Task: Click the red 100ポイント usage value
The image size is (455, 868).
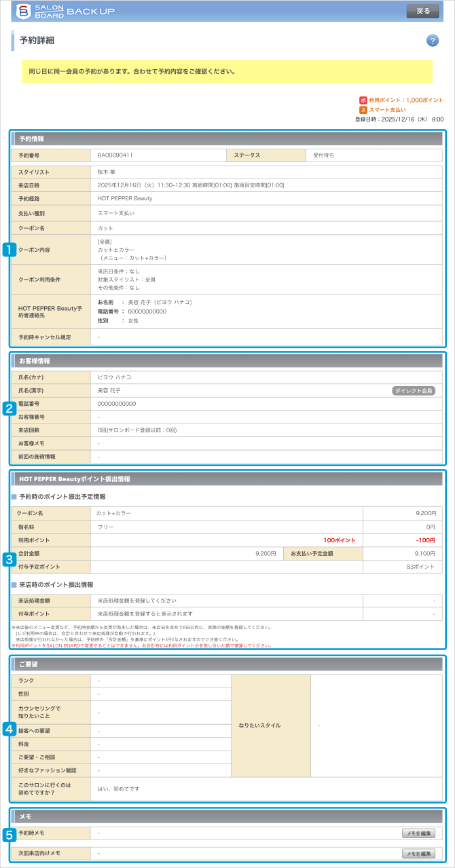Action: (x=340, y=540)
